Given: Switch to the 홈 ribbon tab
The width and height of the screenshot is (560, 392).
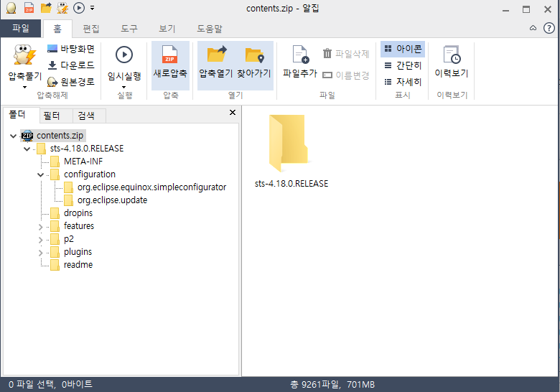Looking at the screenshot, I should click(57, 29).
